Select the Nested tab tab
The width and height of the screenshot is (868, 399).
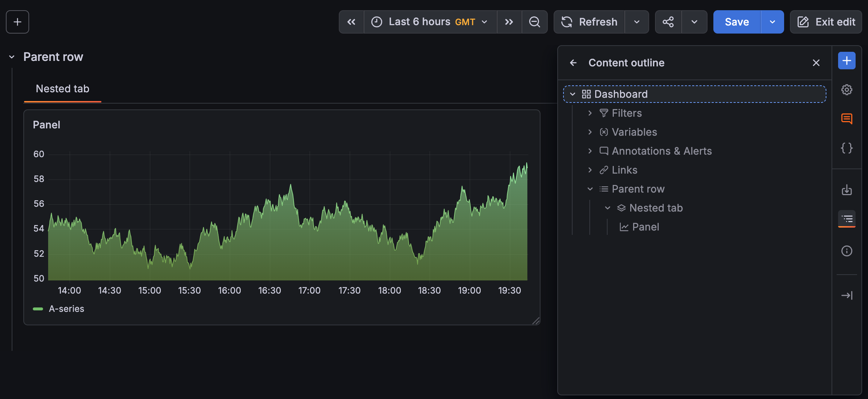tap(63, 89)
